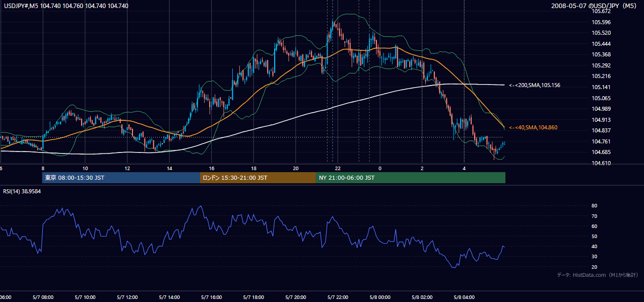
Task: Click price axis value 105.368
Action: (601, 54)
